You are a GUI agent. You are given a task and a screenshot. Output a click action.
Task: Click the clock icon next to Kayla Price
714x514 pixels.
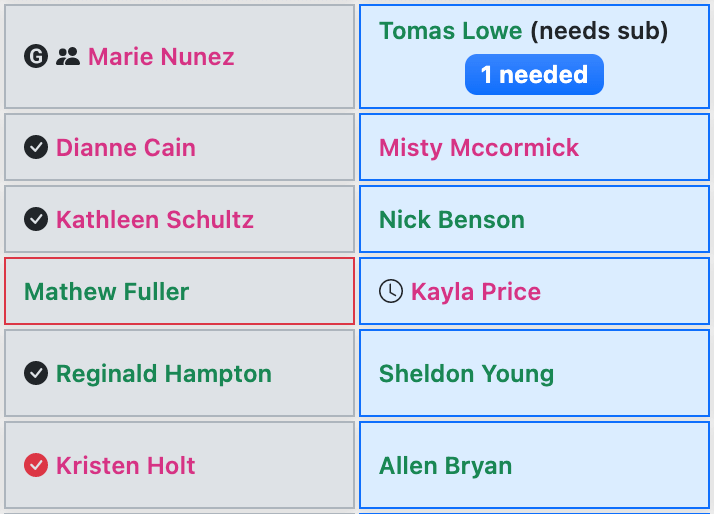pos(391,291)
